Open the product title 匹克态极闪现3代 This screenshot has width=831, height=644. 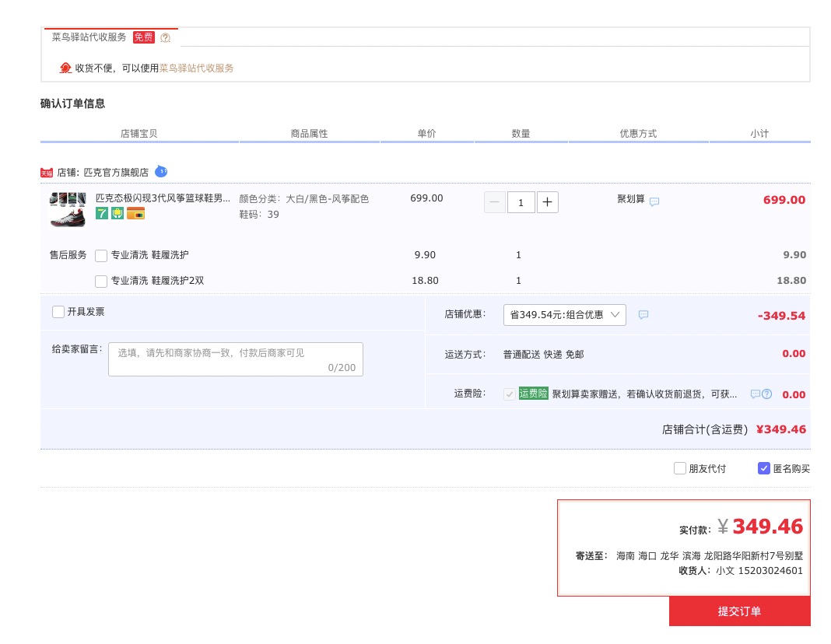pos(163,198)
